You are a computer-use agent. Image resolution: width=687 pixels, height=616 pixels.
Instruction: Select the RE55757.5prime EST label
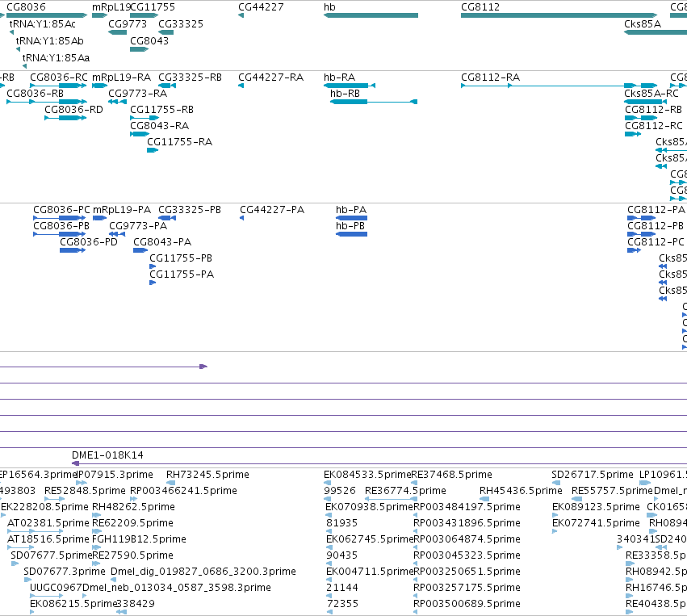pos(612,491)
